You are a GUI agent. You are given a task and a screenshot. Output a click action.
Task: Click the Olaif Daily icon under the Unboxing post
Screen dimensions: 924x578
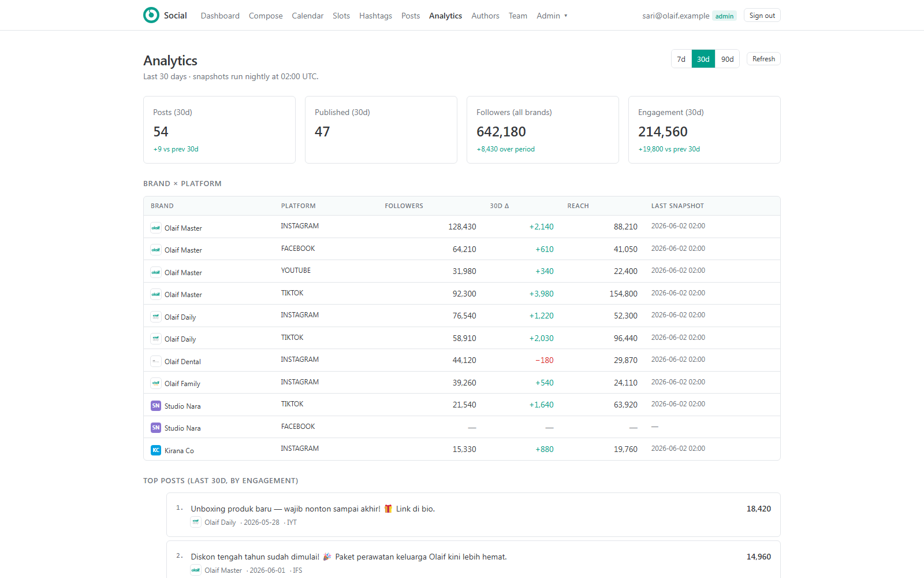pos(196,522)
